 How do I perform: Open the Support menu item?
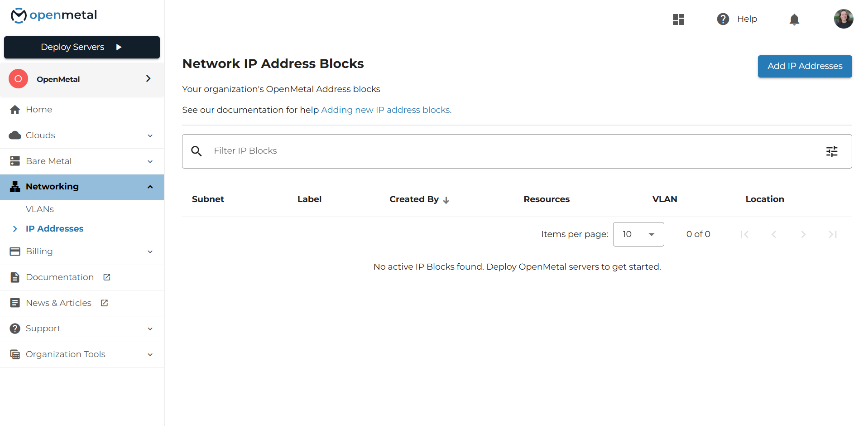[82, 329]
